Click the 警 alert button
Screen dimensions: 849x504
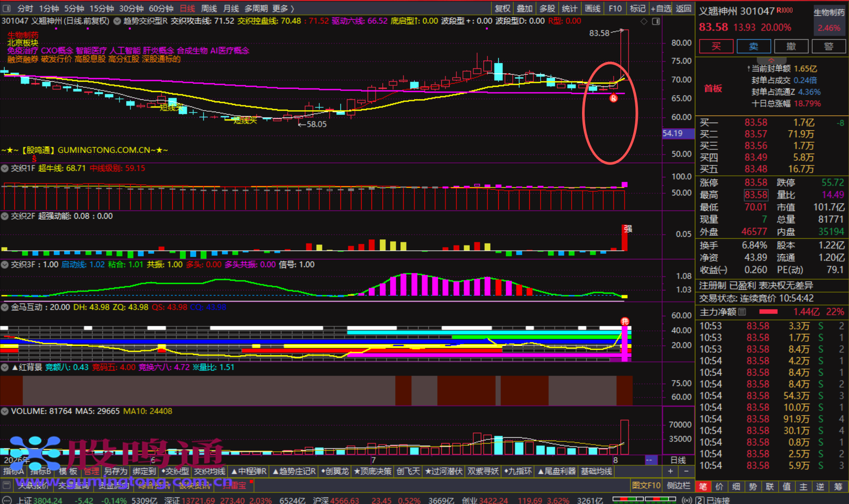[x=829, y=47]
